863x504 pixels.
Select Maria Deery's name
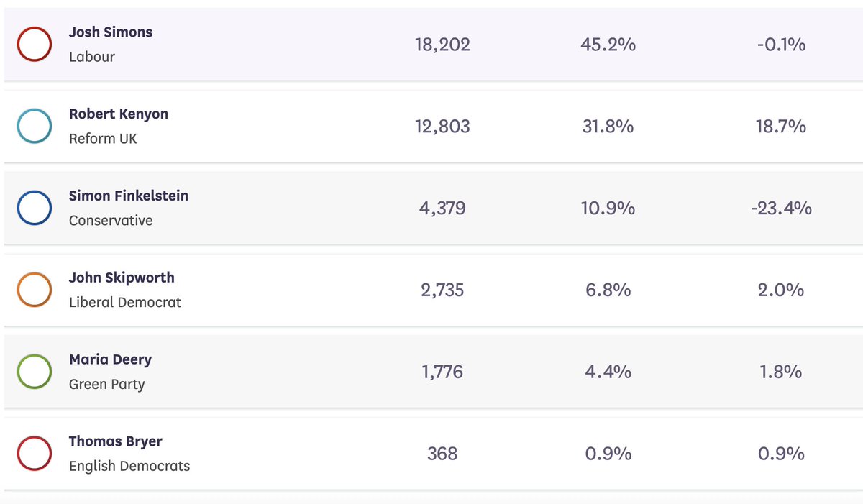(x=110, y=359)
